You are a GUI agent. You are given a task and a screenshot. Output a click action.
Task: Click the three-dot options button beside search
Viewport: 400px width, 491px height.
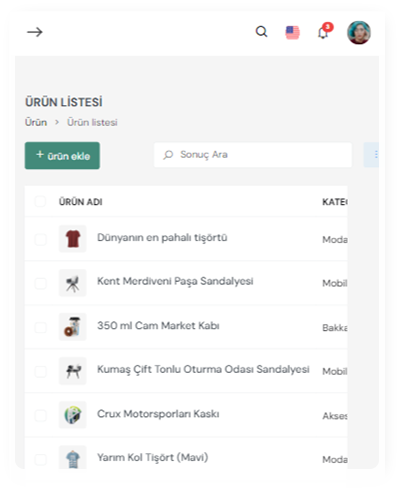point(372,155)
